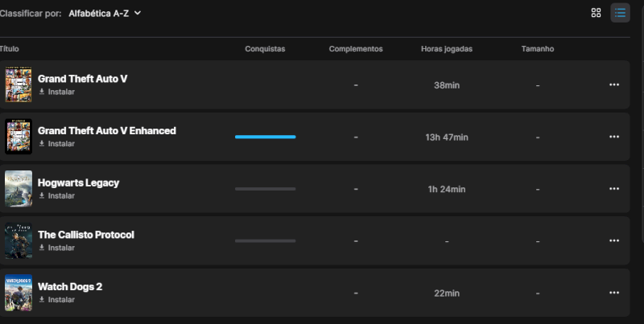Open Grand Theft Auto V cover thumbnail

click(19, 84)
